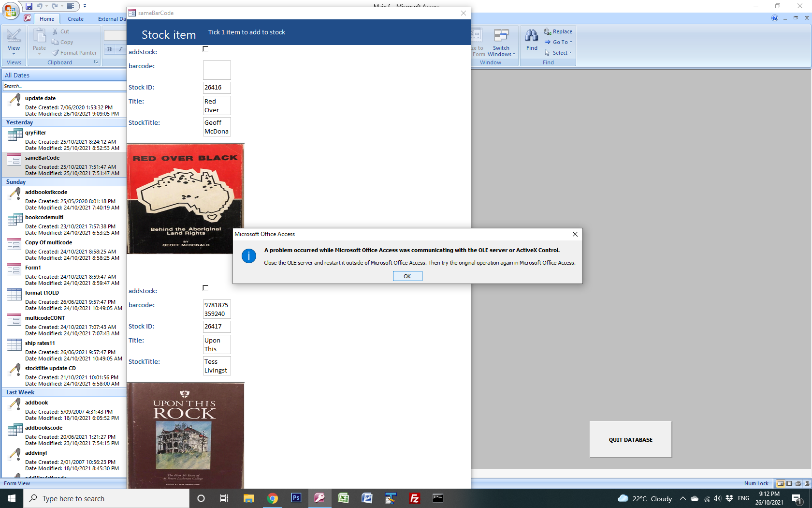Select the bookcodemulti item

(x=64, y=224)
